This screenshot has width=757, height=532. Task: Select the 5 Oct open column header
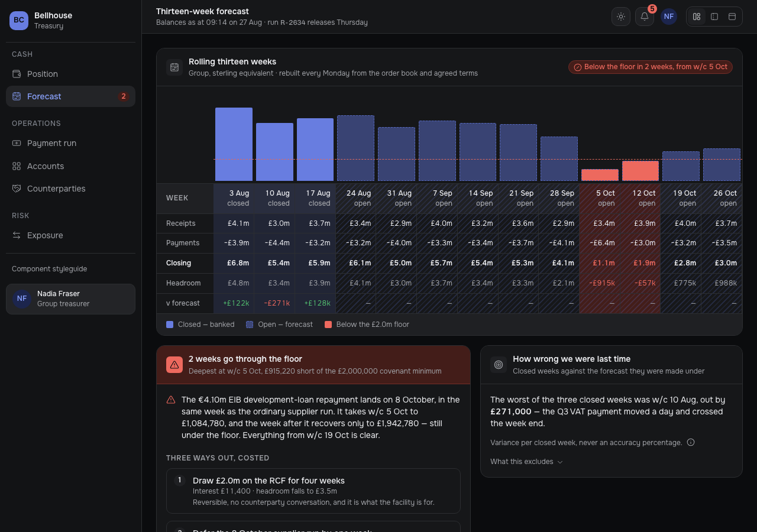[x=600, y=198]
